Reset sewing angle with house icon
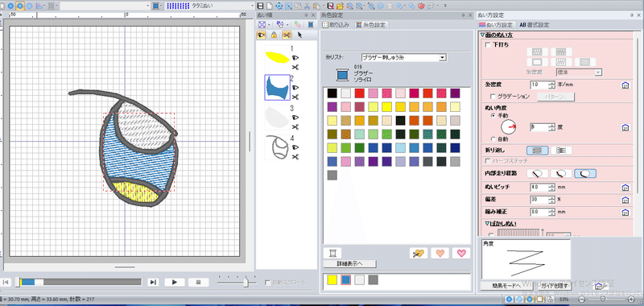 [625, 127]
